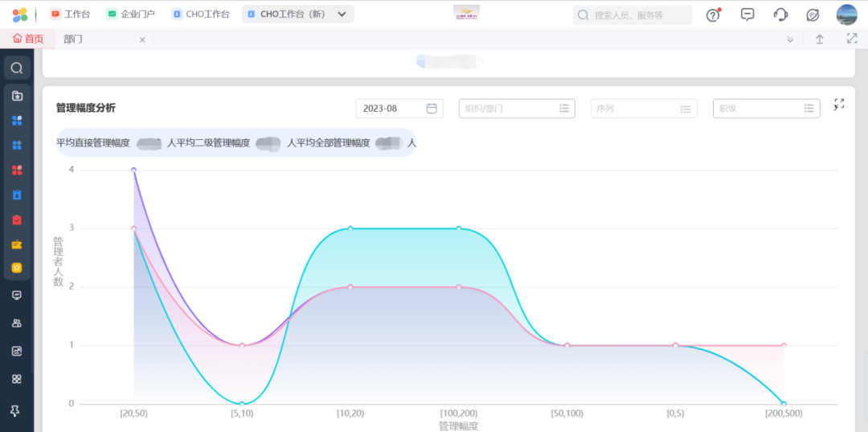Expand the double-chevron tab list arrow
The image size is (868, 432).
point(790,39)
